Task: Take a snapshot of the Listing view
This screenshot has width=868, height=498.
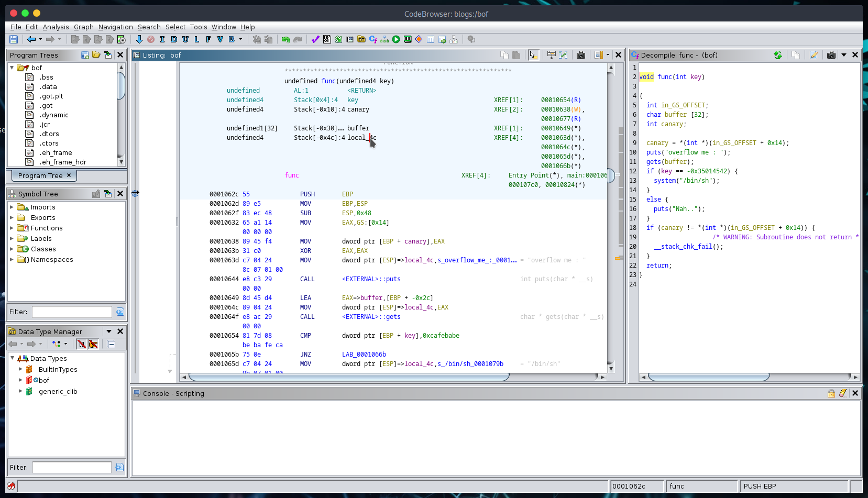Action: (581, 55)
